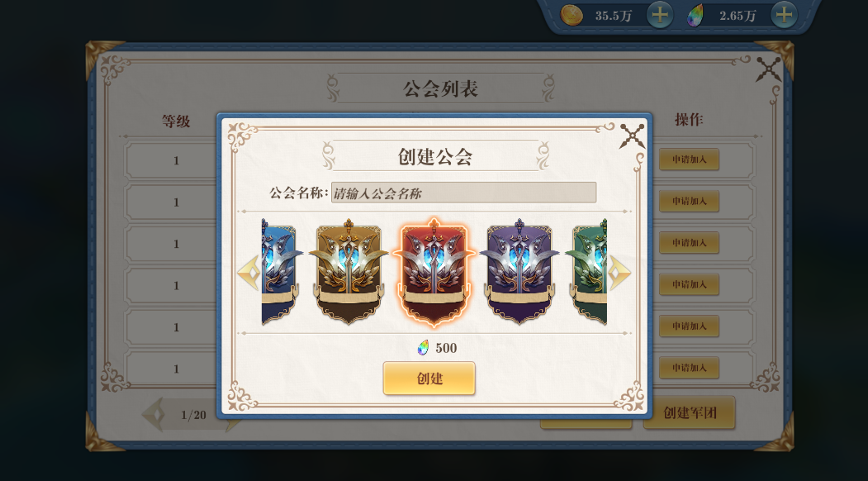Click 申请加入 in the last guild row
The image size is (868, 481).
pos(689,368)
